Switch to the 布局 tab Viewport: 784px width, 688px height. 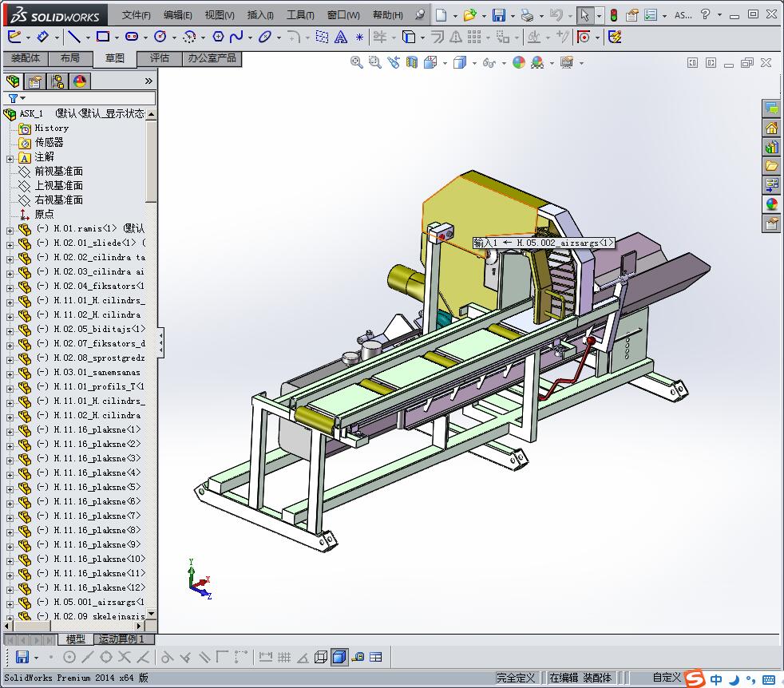tap(70, 58)
